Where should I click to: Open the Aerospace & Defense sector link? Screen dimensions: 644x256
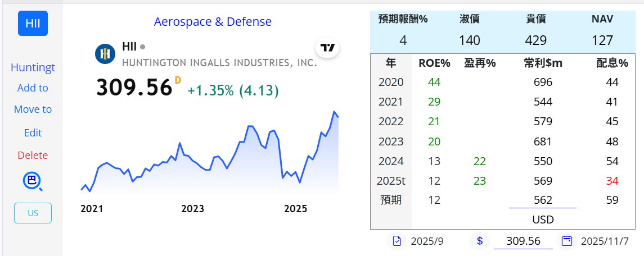(213, 22)
